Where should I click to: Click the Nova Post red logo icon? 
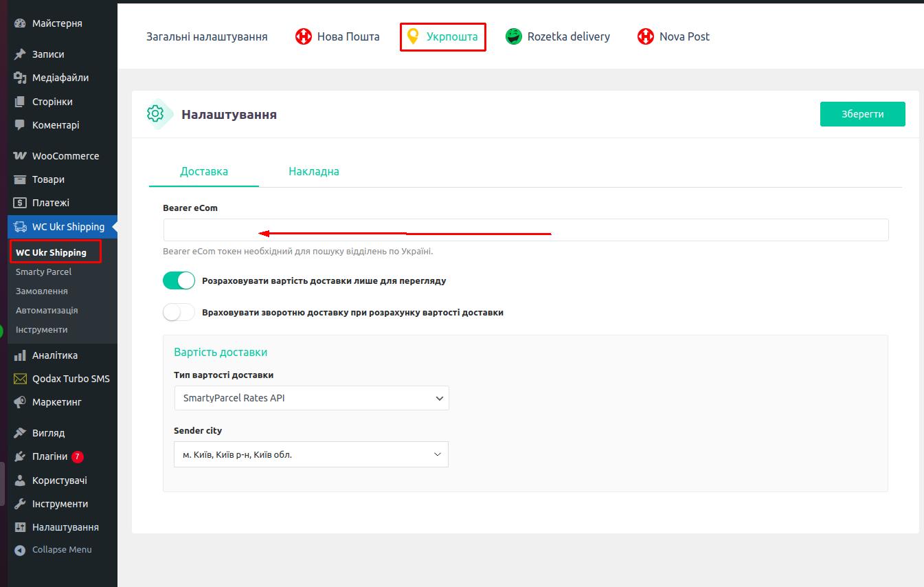click(646, 36)
